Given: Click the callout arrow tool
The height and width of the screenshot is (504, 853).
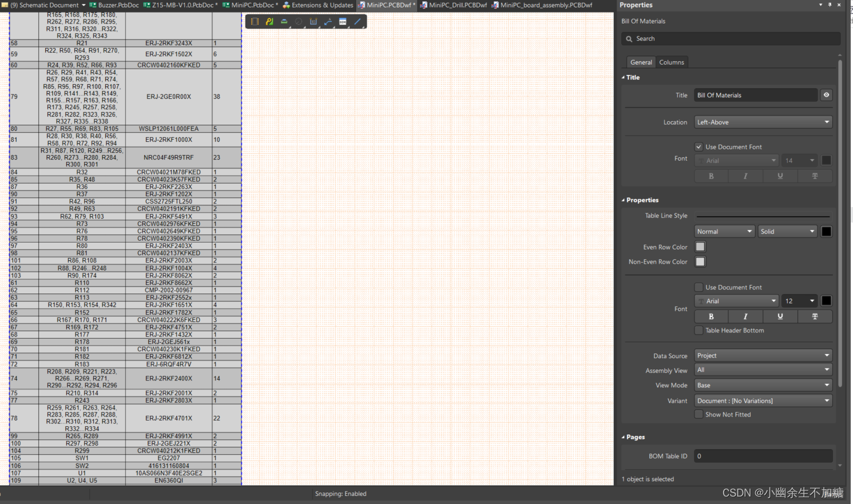Looking at the screenshot, I should pyautogui.click(x=328, y=22).
